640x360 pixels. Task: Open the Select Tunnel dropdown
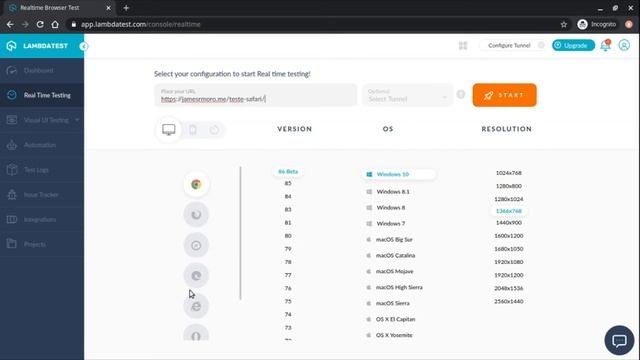407,95
